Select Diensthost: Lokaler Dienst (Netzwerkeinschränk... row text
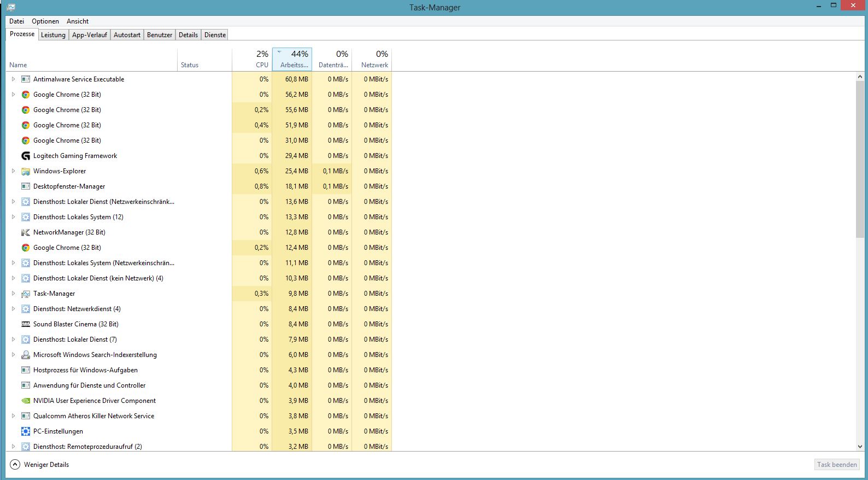This screenshot has width=868, height=480. click(104, 202)
